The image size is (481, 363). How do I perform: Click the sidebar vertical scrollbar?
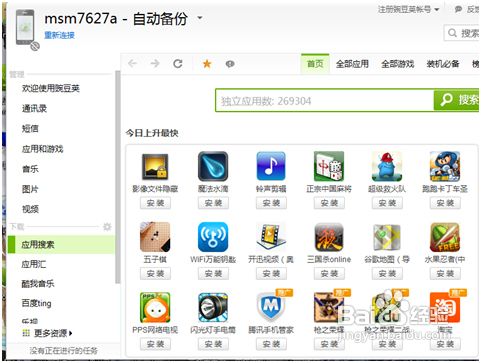pyautogui.click(x=117, y=177)
